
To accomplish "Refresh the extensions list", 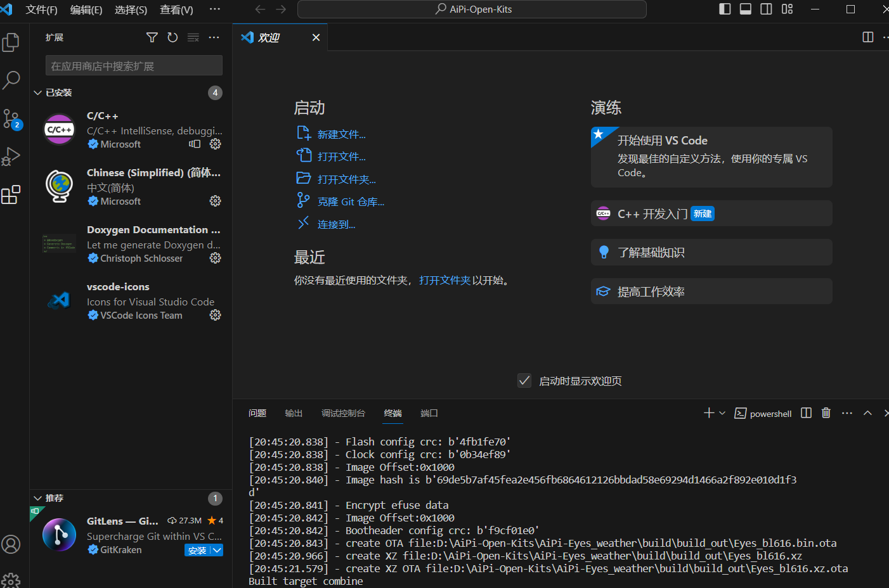I will click(x=172, y=37).
